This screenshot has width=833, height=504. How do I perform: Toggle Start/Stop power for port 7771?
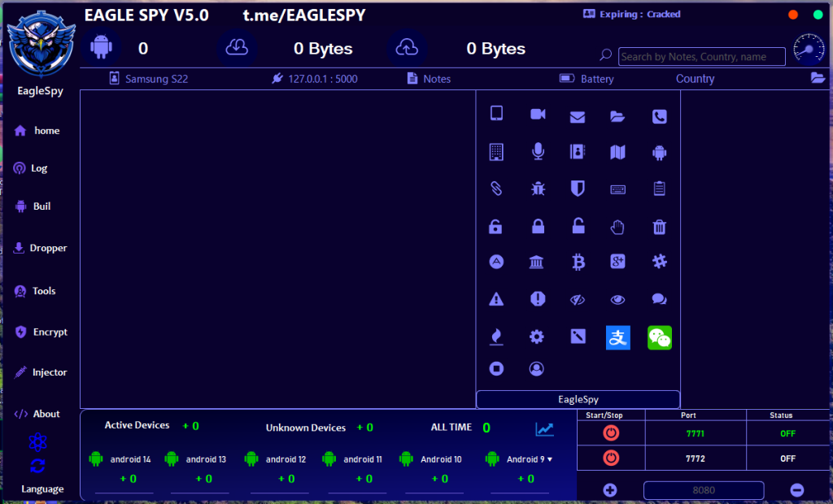(x=609, y=433)
